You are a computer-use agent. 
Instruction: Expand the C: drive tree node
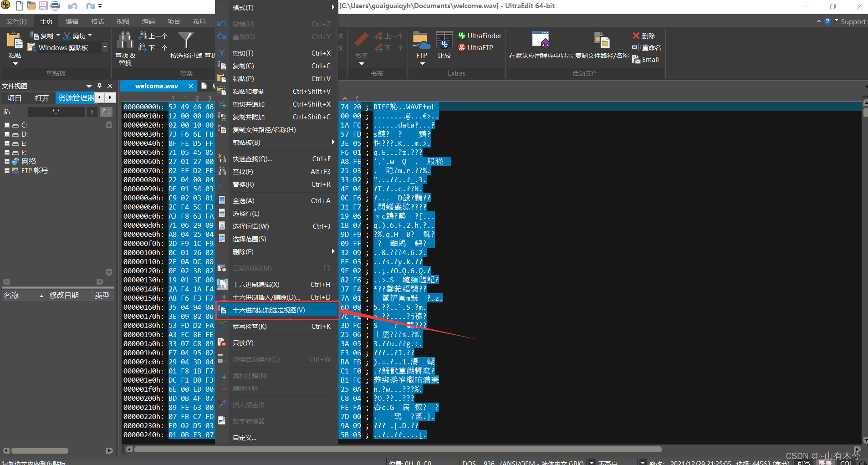[7, 125]
